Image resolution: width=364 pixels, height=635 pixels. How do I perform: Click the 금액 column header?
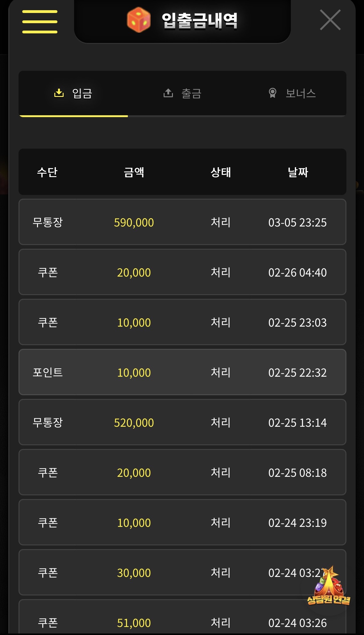tap(134, 172)
